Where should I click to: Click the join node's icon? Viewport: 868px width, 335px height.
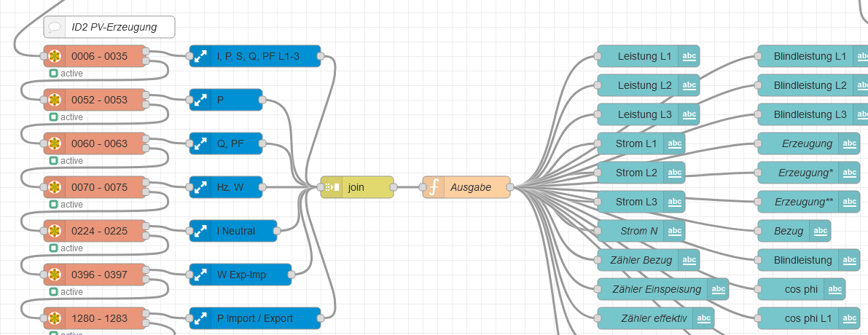tap(332, 187)
